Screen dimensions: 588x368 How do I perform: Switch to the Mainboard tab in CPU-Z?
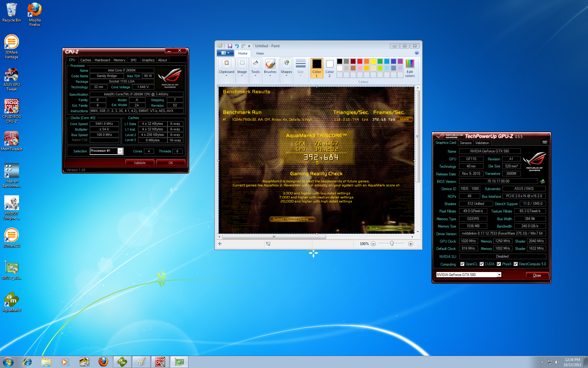coord(102,60)
